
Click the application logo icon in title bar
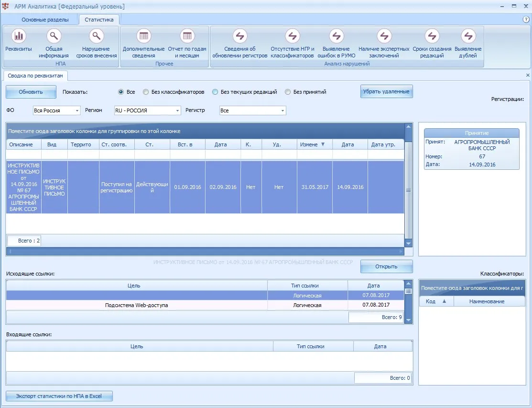tap(5, 6)
